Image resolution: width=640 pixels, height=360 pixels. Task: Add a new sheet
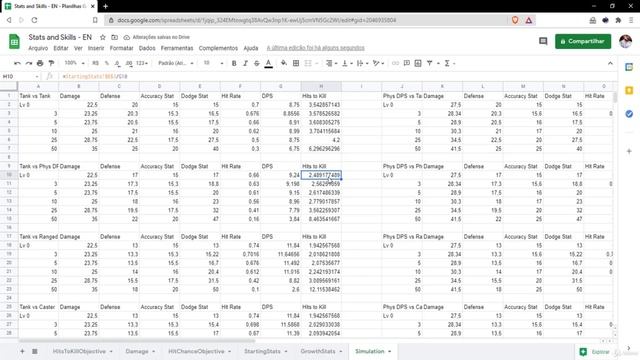(22, 351)
